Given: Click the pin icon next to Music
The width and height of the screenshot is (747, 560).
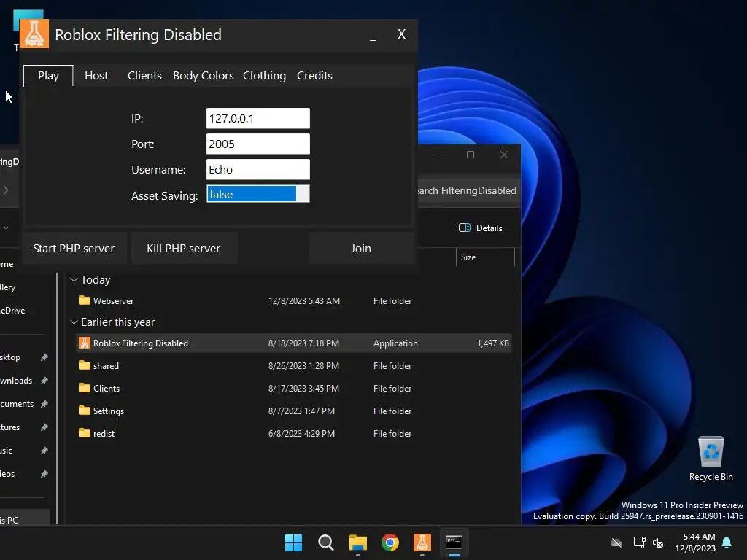Looking at the screenshot, I should point(44,451).
